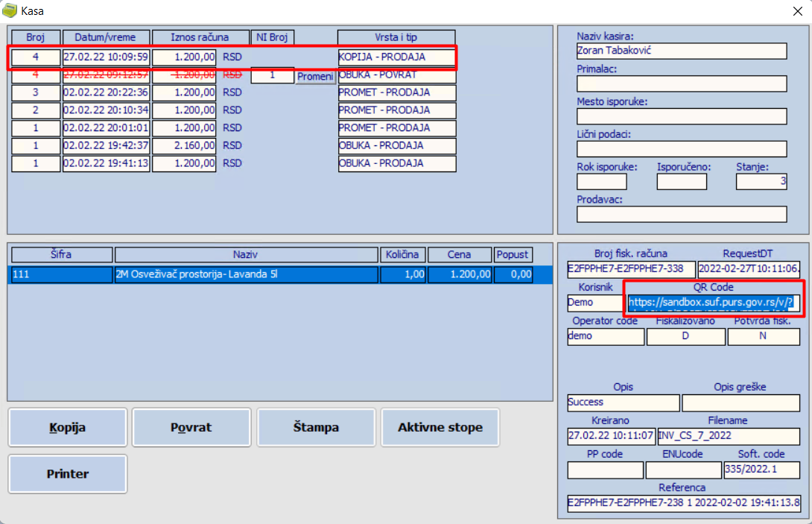
Task: Click the Kopija button
Action: (x=67, y=428)
